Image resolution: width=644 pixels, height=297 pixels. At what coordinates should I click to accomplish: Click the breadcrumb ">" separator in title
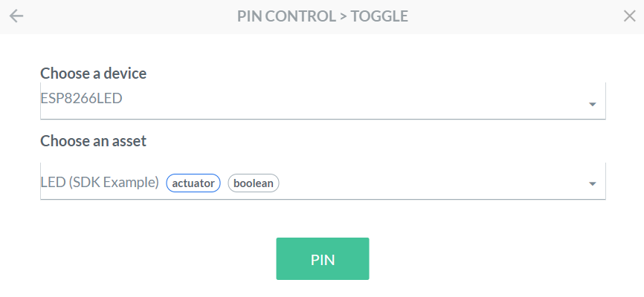click(343, 16)
